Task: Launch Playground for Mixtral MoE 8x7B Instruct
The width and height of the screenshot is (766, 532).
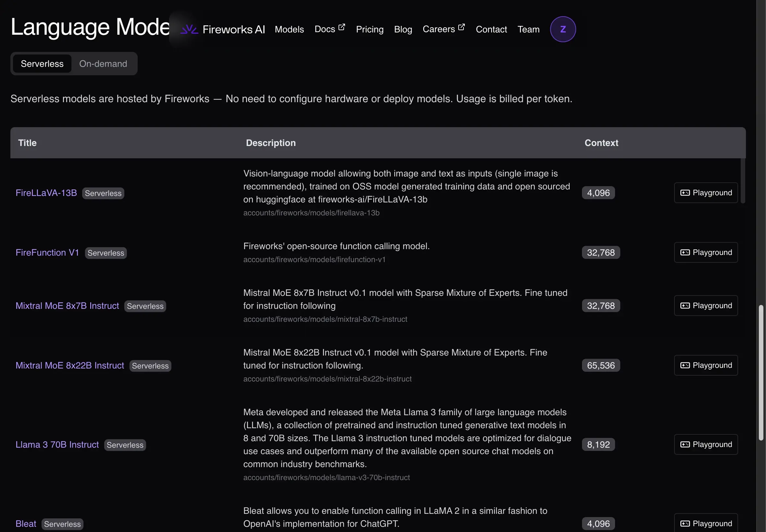Action: (706, 306)
